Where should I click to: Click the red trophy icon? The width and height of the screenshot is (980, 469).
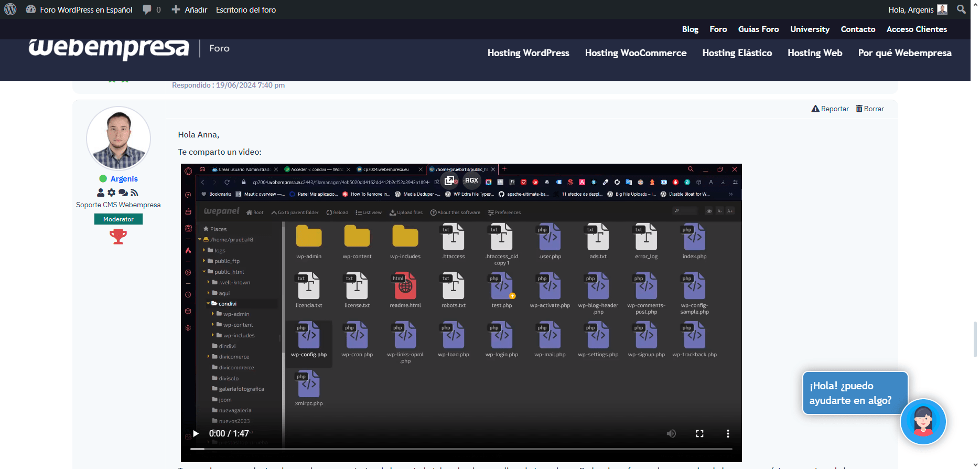coord(119,237)
